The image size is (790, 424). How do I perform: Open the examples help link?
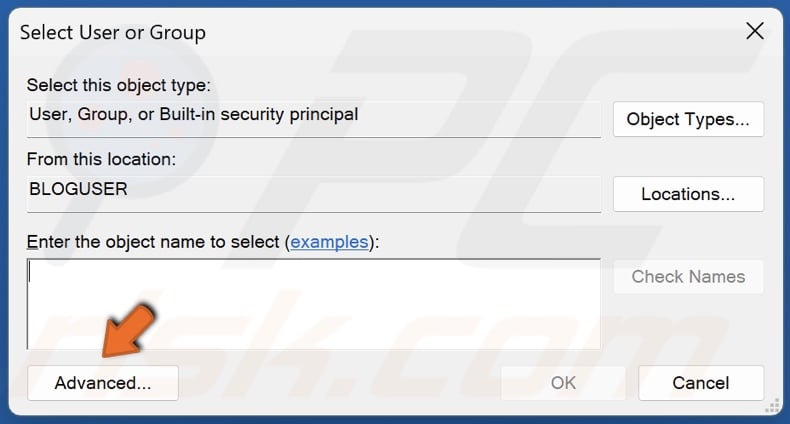point(327,242)
